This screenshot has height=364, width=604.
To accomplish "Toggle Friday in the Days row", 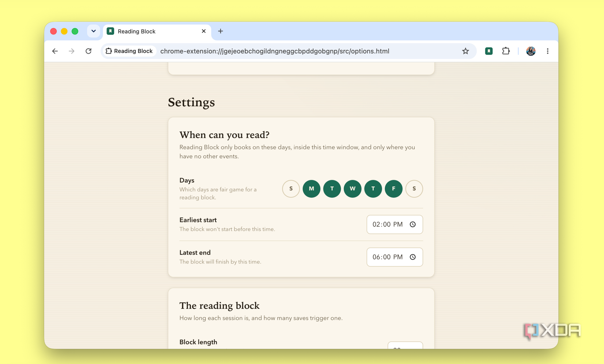I will coord(394,189).
